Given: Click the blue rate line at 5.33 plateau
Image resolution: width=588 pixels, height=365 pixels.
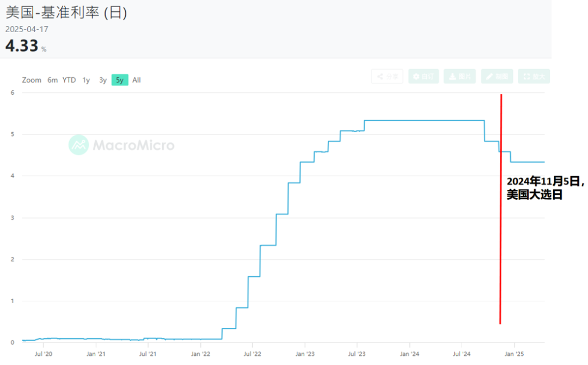Looking at the screenshot, I should [x=425, y=120].
